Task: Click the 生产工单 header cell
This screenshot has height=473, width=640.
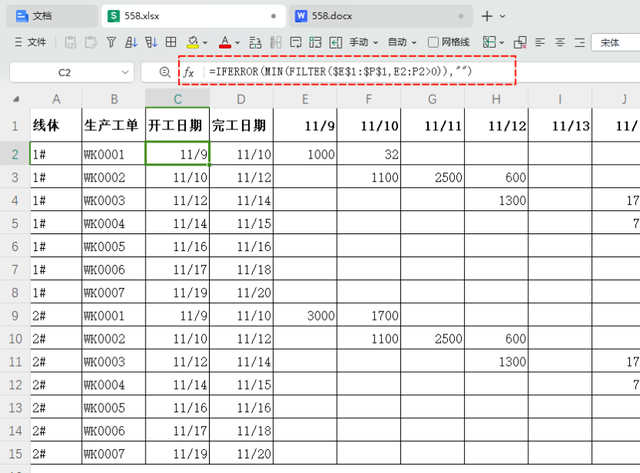Action: click(x=113, y=125)
